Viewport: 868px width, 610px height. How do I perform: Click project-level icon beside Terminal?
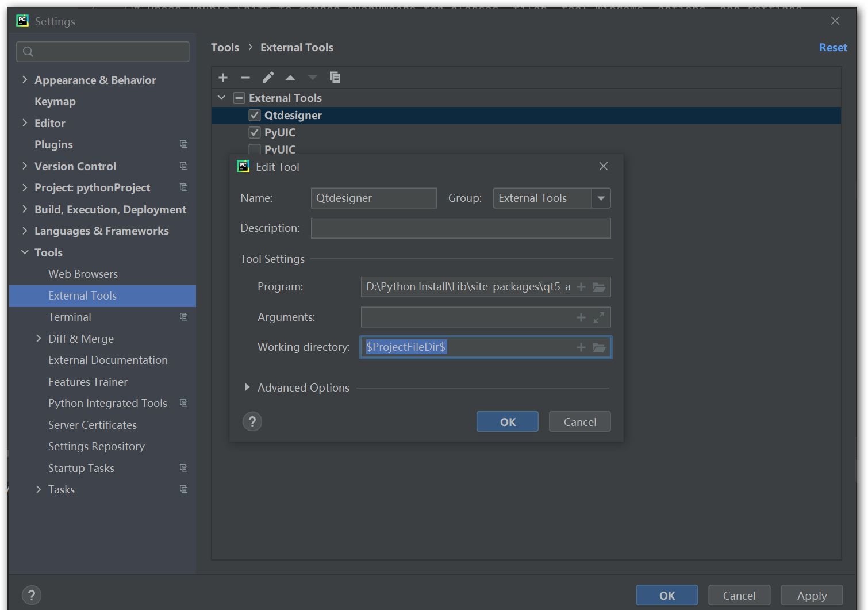click(x=183, y=317)
